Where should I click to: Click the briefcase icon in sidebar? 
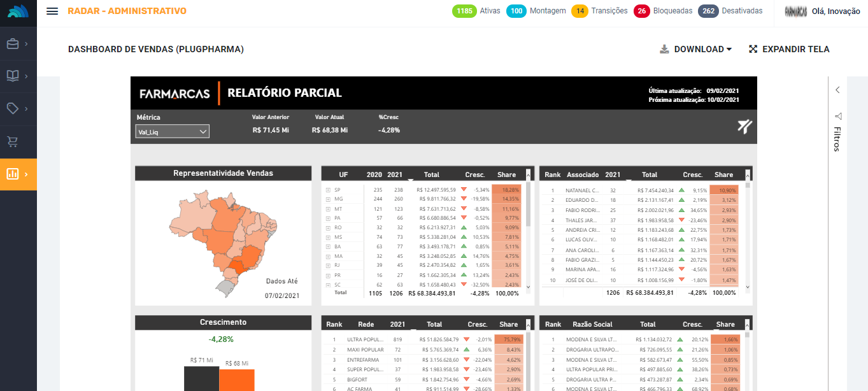pos(13,44)
